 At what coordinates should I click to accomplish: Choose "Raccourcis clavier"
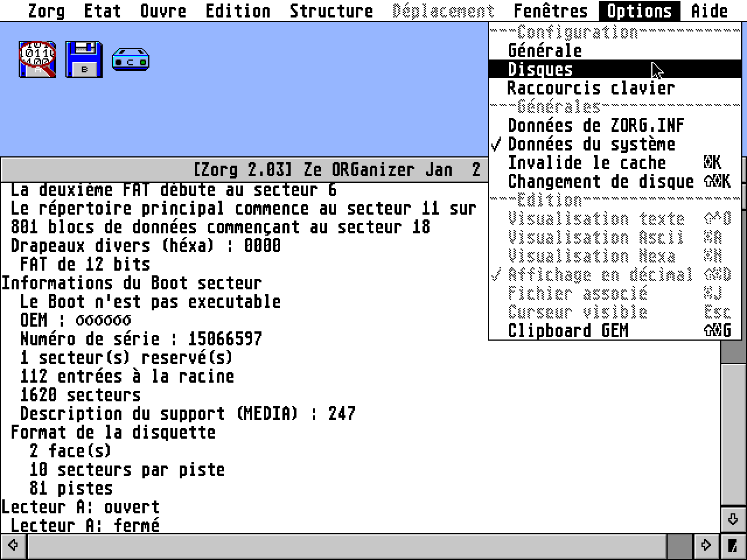tap(591, 87)
